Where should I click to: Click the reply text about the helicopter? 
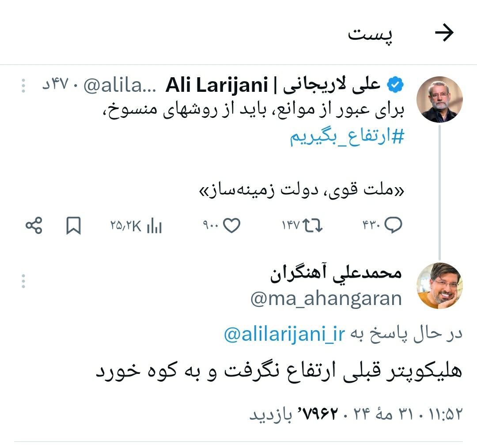point(279,371)
